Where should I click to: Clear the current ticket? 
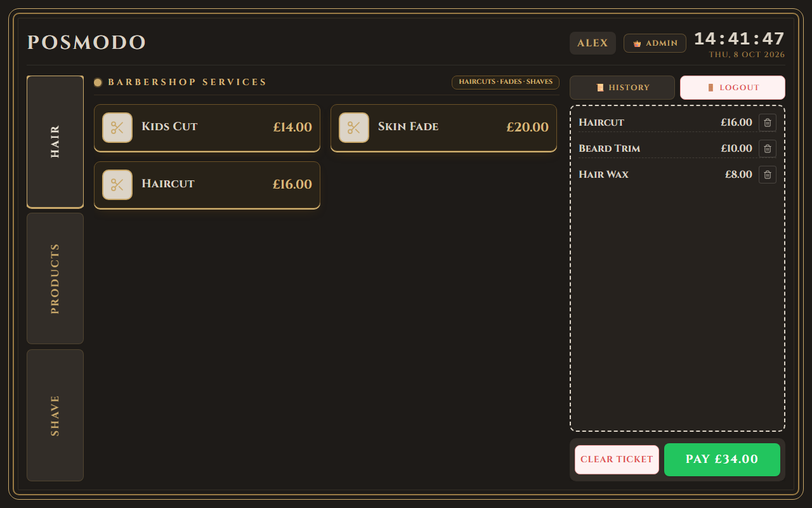click(x=617, y=460)
